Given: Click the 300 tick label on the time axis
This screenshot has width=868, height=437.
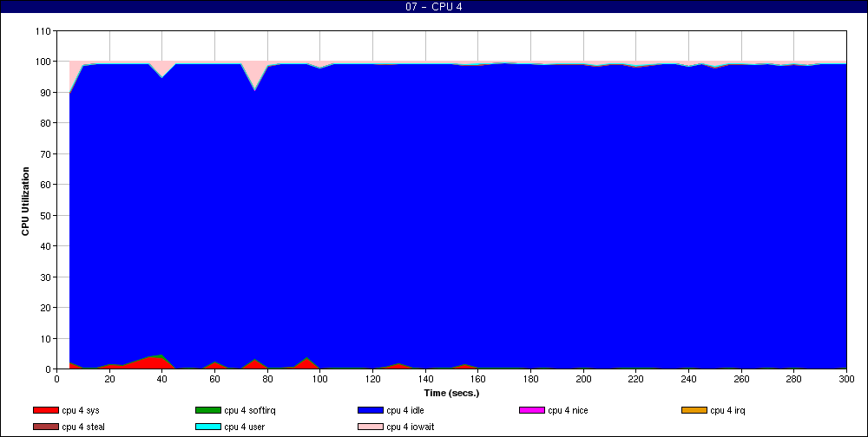Looking at the screenshot, I should click(x=846, y=379).
